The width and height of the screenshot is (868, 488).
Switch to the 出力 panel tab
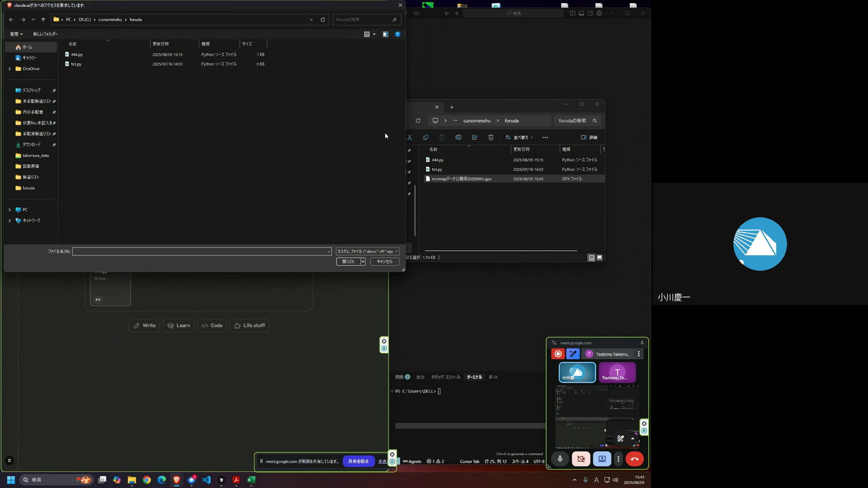tap(420, 377)
